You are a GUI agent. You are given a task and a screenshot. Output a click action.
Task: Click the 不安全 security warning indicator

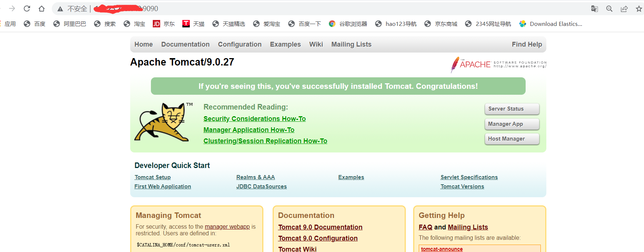point(73,9)
